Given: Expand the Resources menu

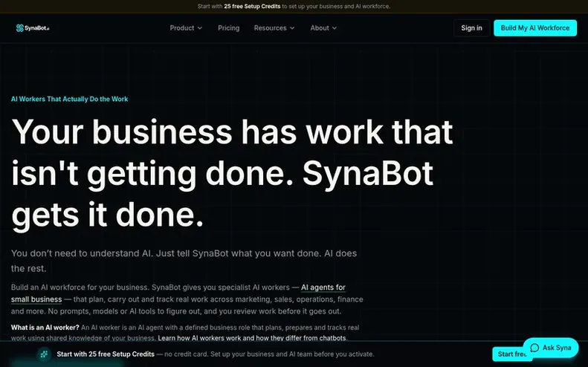Looking at the screenshot, I should pyautogui.click(x=274, y=28).
